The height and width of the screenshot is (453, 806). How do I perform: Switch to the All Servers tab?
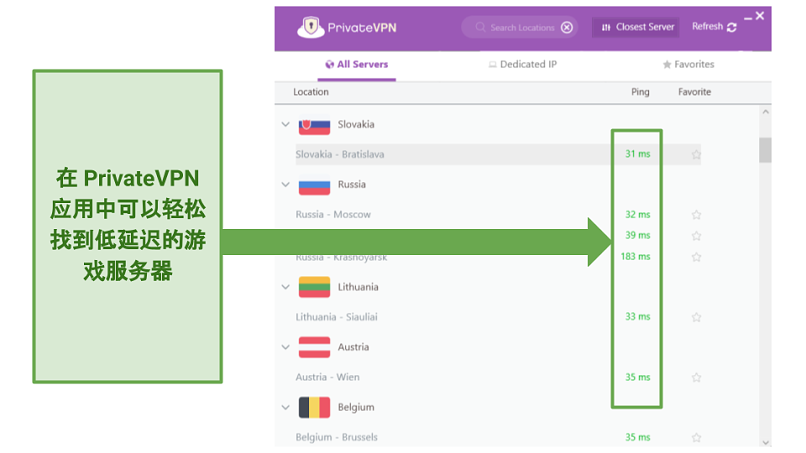point(357,65)
